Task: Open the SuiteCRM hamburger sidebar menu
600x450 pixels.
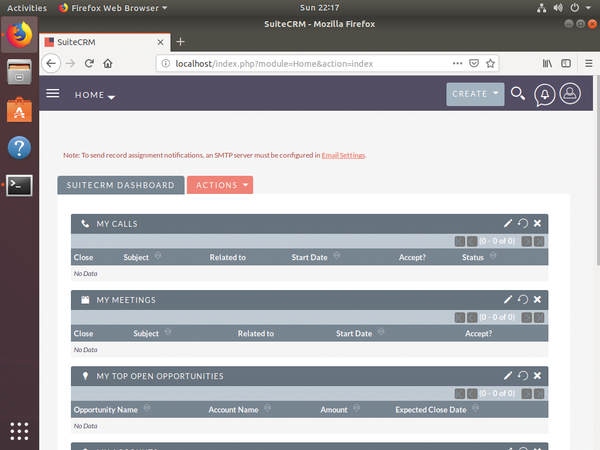Action: (x=52, y=93)
